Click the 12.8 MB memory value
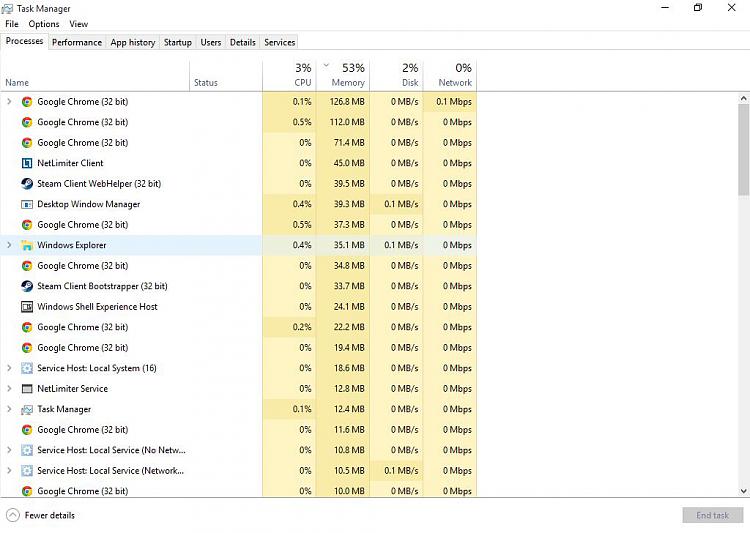This screenshot has height=533, width=750. pos(349,389)
